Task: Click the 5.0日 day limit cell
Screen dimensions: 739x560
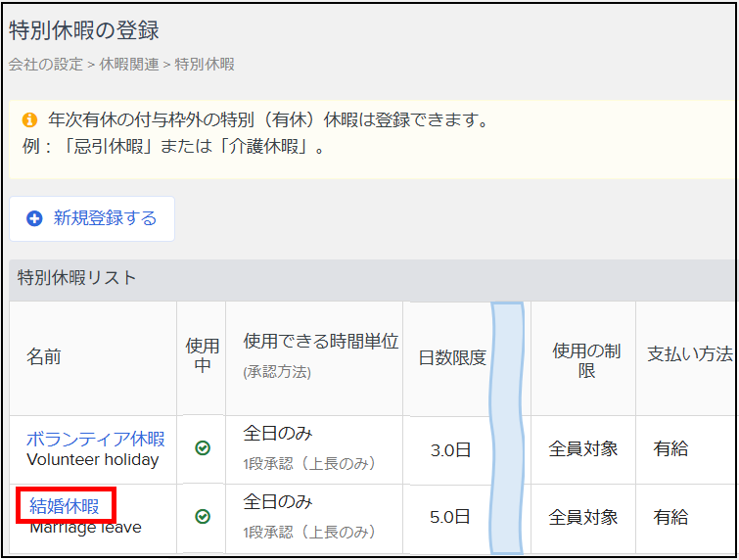Action: 450,517
